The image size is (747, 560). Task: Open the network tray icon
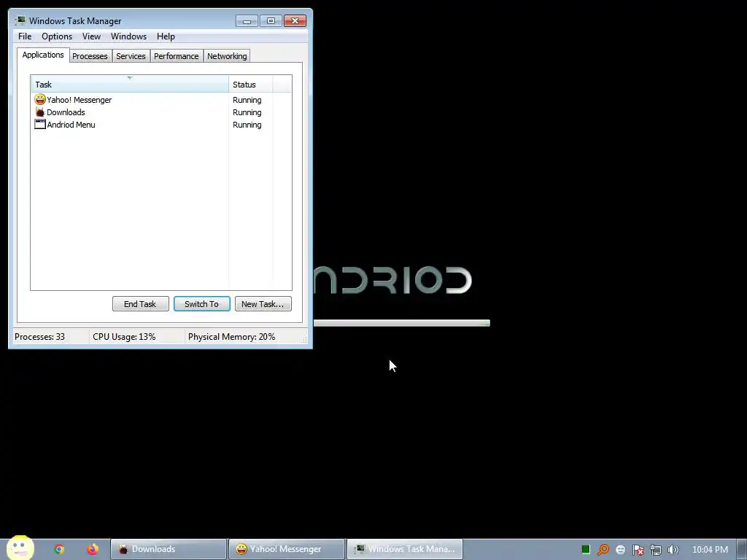pyautogui.click(x=656, y=550)
